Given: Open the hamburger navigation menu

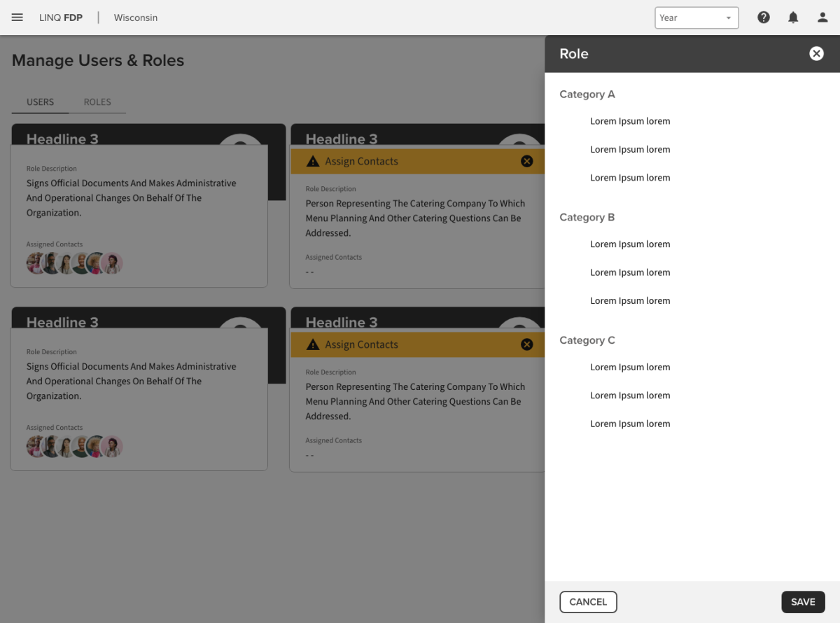Looking at the screenshot, I should pyautogui.click(x=17, y=17).
